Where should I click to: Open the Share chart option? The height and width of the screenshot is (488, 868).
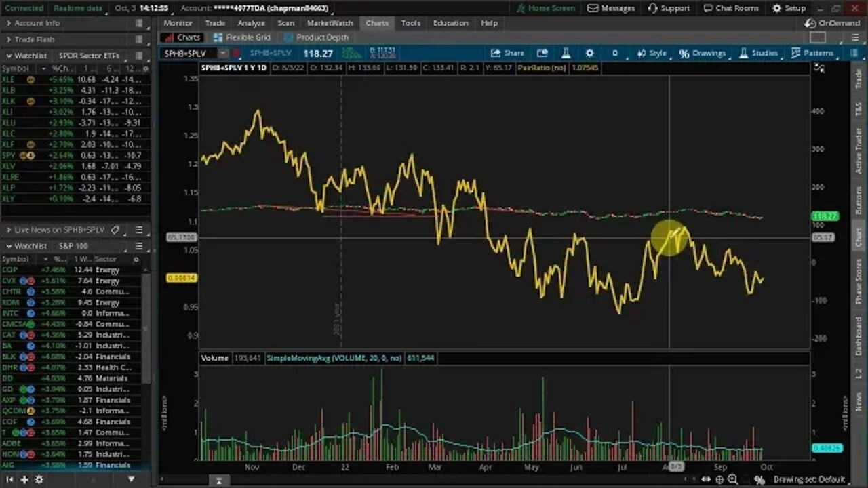pos(507,53)
